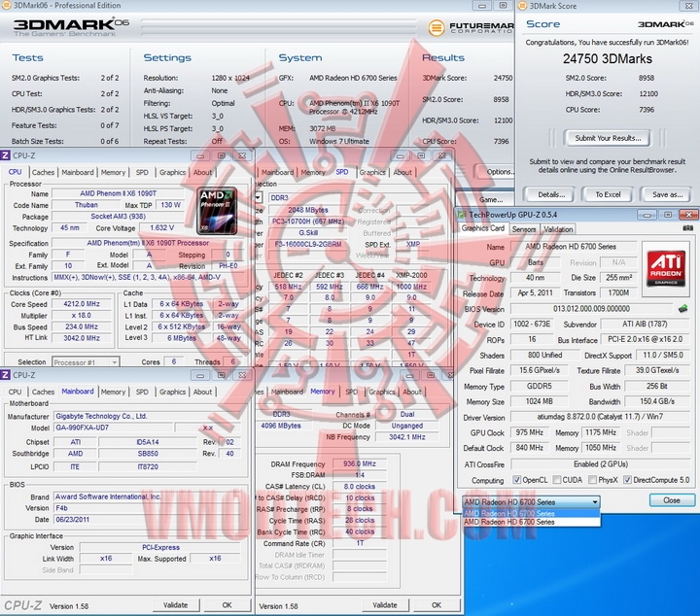This screenshot has width=700, height=616.
Task: Click the Gigabyte Technology Co., Ltd. manufacturer field
Action: point(149,416)
